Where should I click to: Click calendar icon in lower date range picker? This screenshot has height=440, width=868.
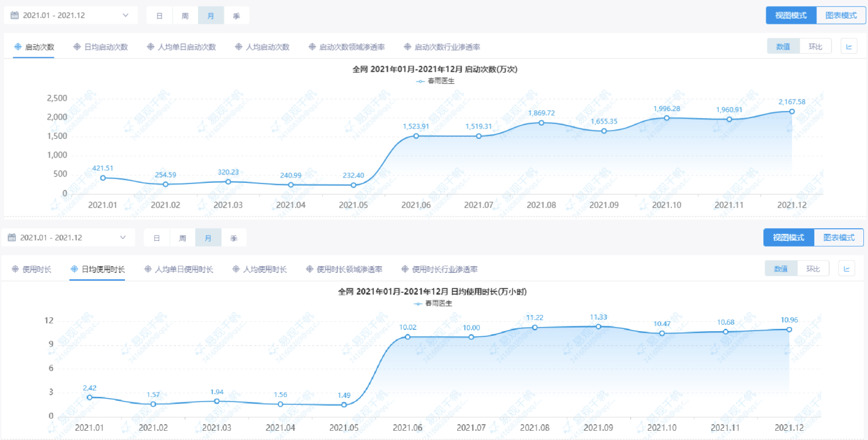click(12, 237)
